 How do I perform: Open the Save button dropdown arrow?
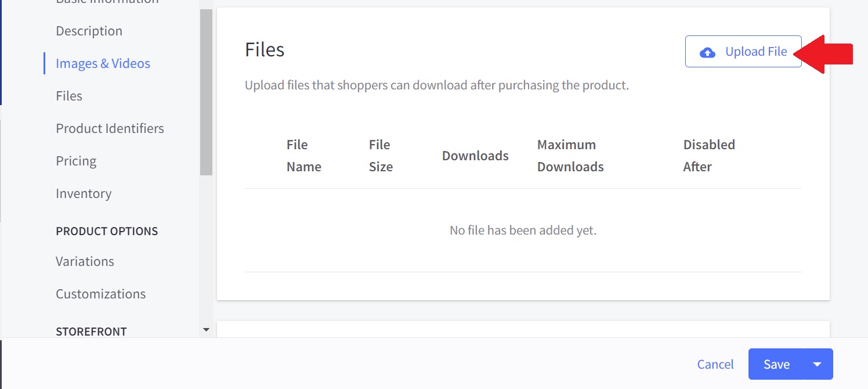tap(818, 364)
